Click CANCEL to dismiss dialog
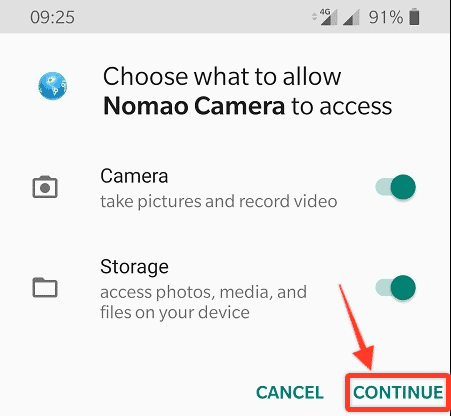The width and height of the screenshot is (451, 416). [x=290, y=392]
